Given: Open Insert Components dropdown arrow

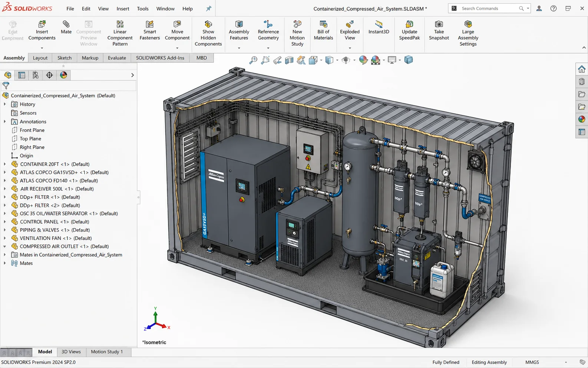Looking at the screenshot, I should pyautogui.click(x=42, y=48).
